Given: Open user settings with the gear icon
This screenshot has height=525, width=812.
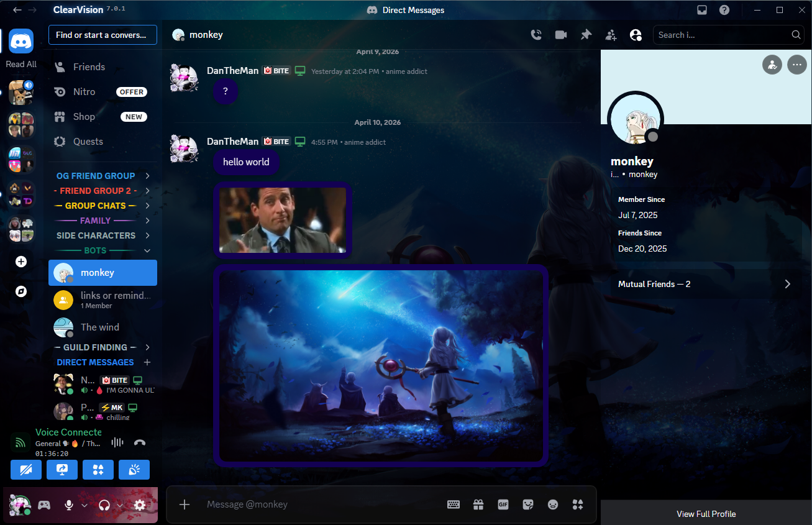Looking at the screenshot, I should (x=140, y=505).
